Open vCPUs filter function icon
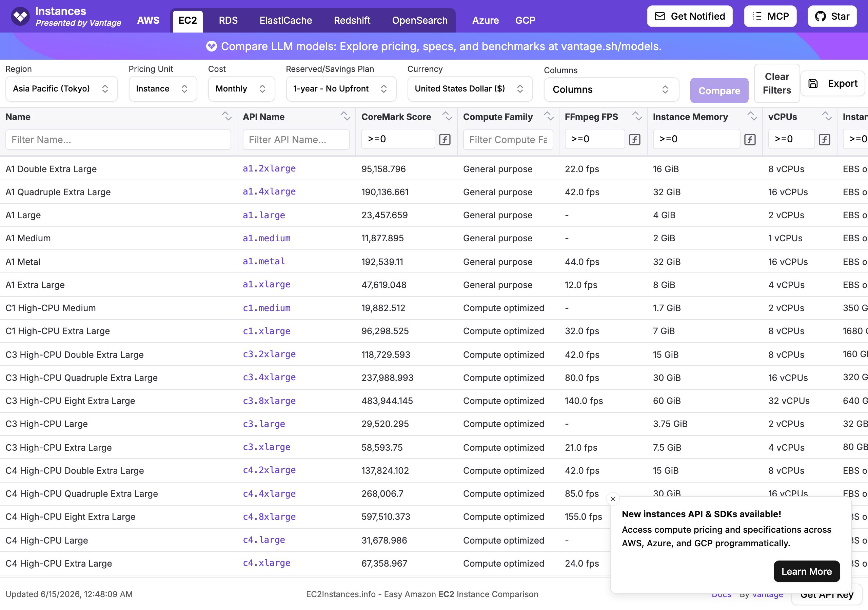868x610 pixels. (824, 140)
